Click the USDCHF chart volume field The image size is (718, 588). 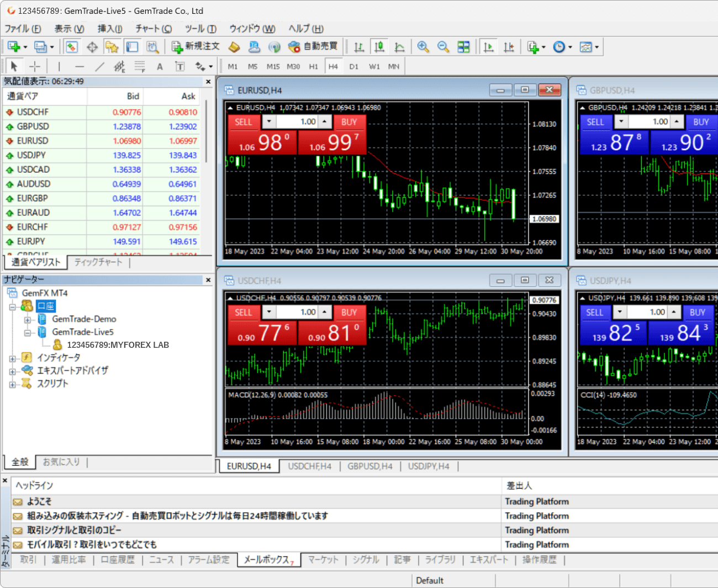click(298, 312)
